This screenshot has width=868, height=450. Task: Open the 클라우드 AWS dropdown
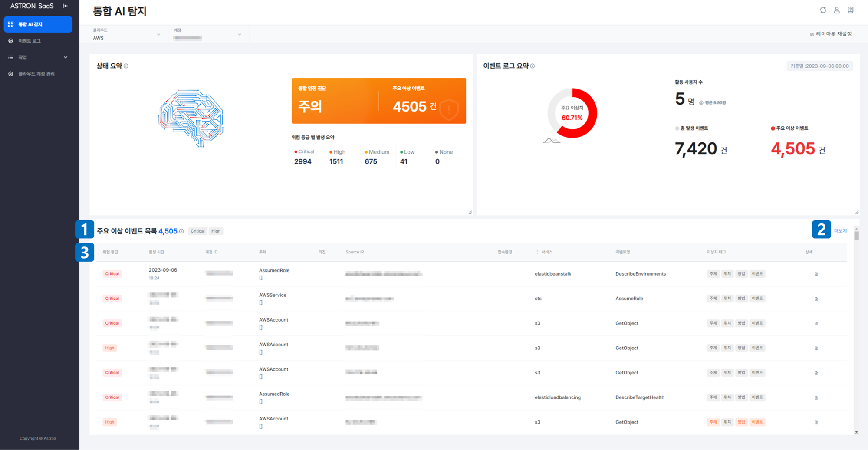click(x=126, y=34)
